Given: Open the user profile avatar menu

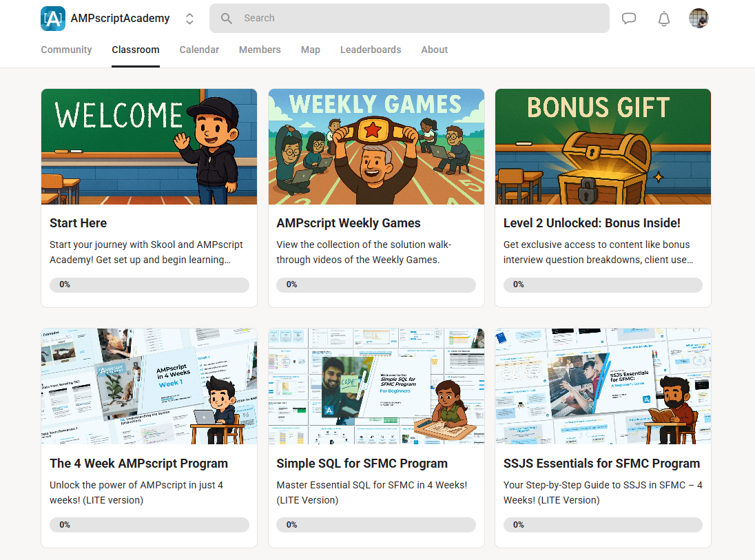Looking at the screenshot, I should (699, 19).
